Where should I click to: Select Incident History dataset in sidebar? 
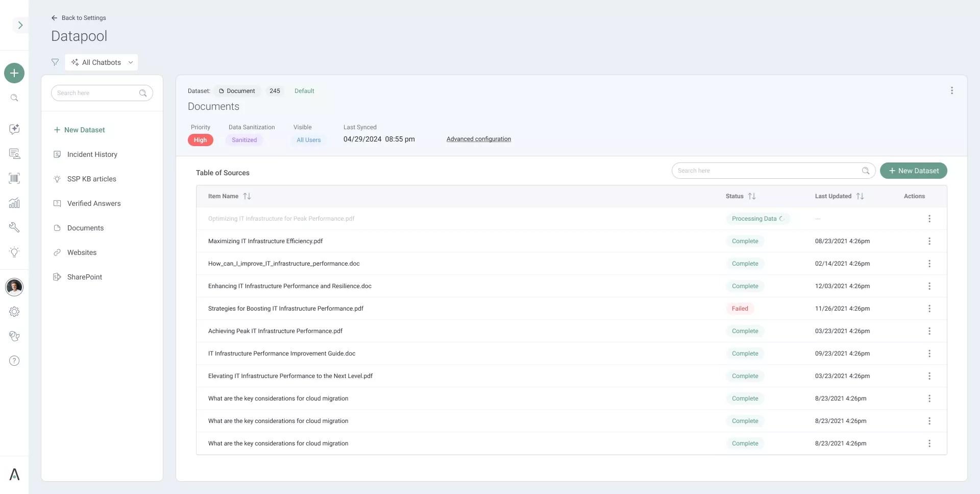point(92,154)
